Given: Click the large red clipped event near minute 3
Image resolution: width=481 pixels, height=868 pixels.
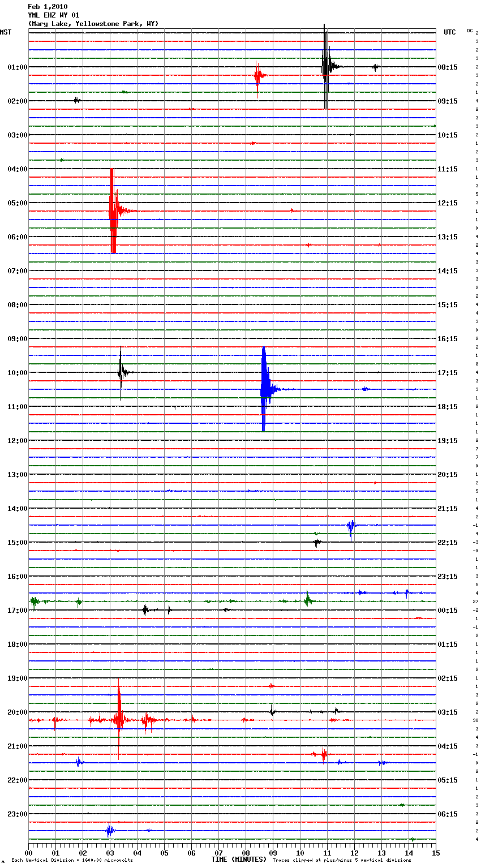Looking at the screenshot, I should [x=113, y=211].
